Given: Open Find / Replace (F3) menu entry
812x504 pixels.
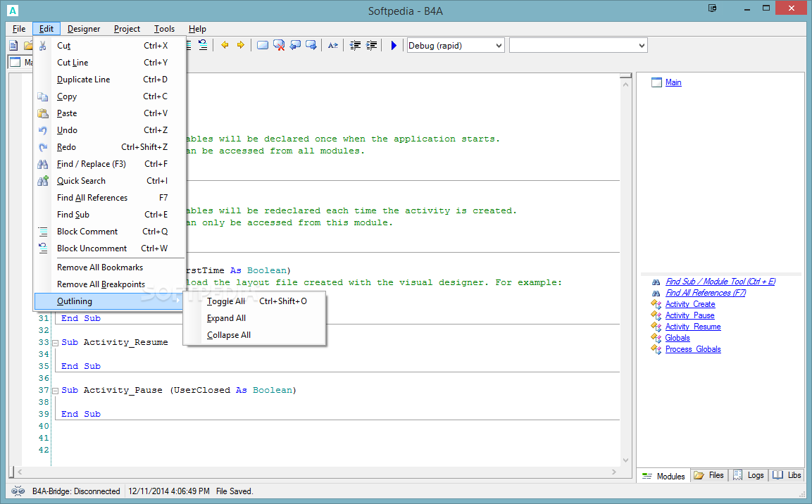Looking at the screenshot, I should point(109,164).
